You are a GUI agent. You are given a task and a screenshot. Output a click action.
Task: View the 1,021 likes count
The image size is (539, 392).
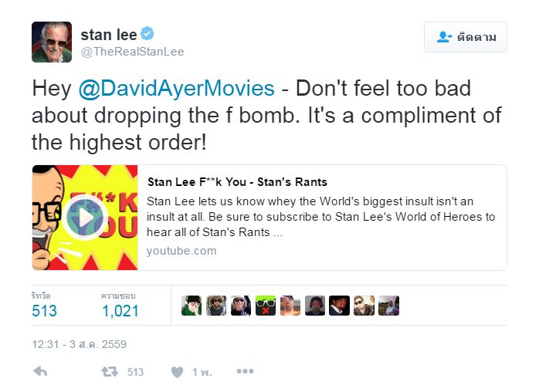[x=120, y=311]
